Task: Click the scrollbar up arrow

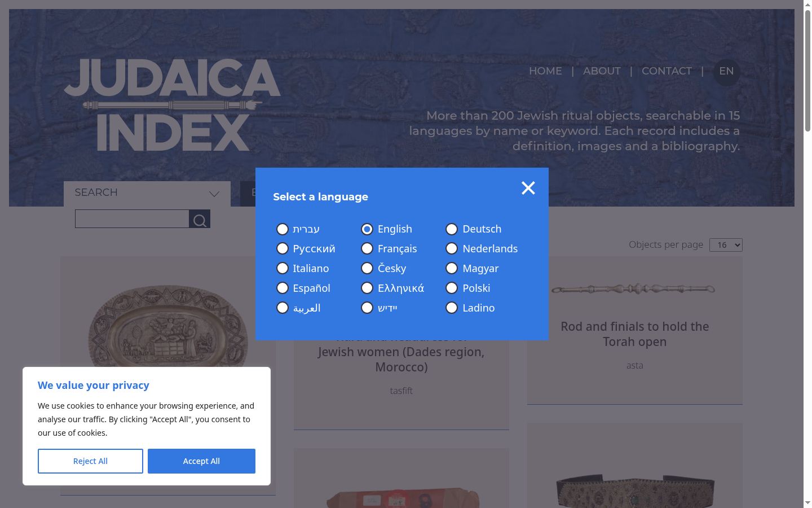Action: 807,5
